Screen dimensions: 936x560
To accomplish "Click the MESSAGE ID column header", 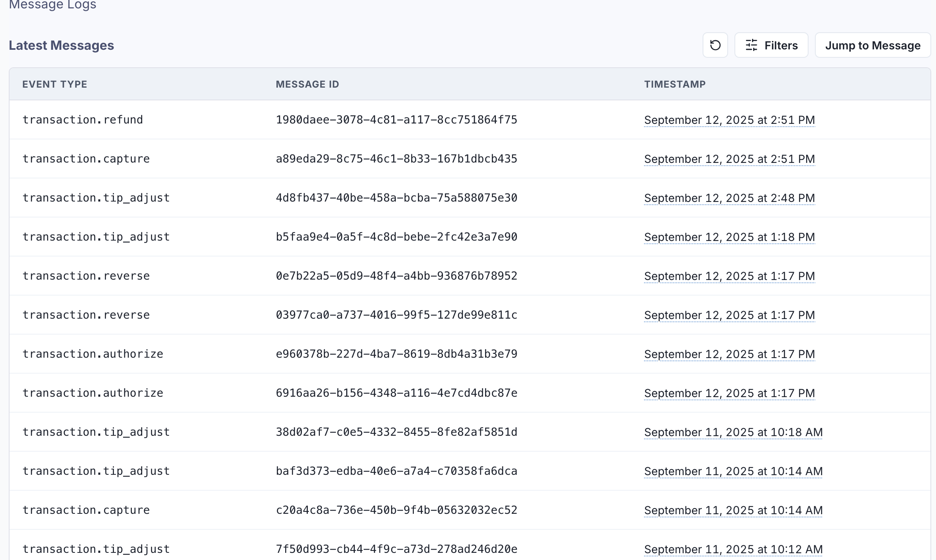I will pos(307,84).
